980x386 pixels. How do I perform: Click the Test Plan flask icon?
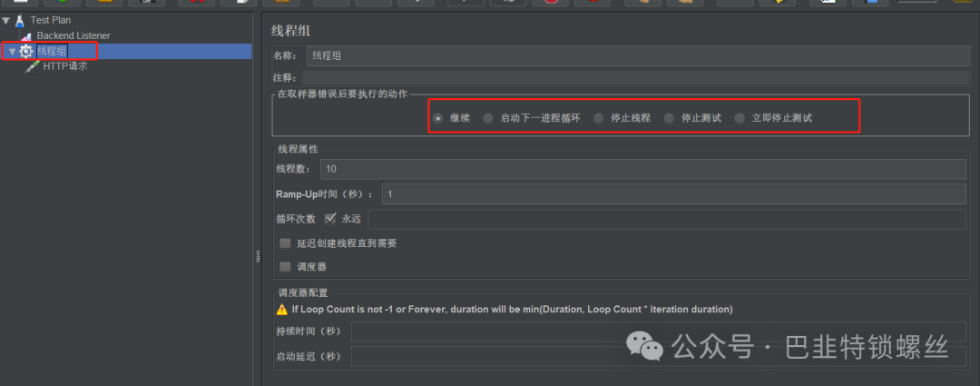point(20,20)
